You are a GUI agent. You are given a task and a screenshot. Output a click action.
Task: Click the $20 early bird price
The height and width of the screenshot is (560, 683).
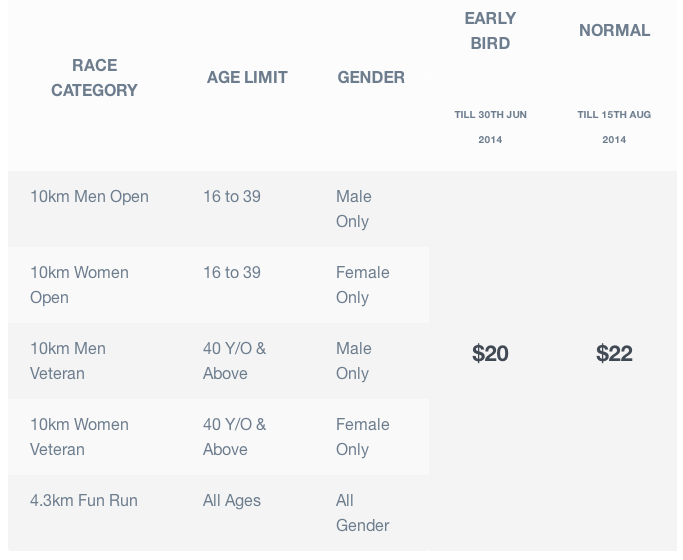click(490, 353)
